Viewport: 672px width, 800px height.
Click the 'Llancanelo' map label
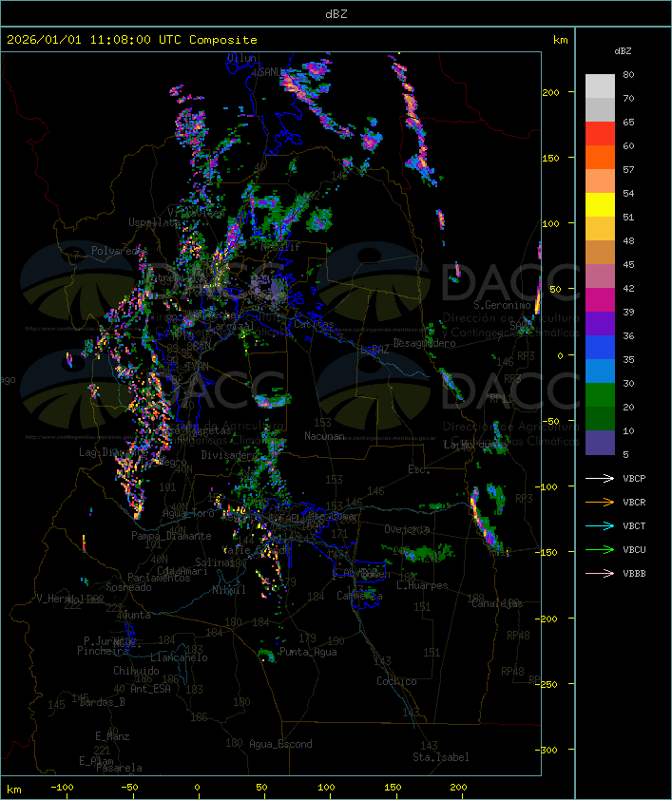179,657
